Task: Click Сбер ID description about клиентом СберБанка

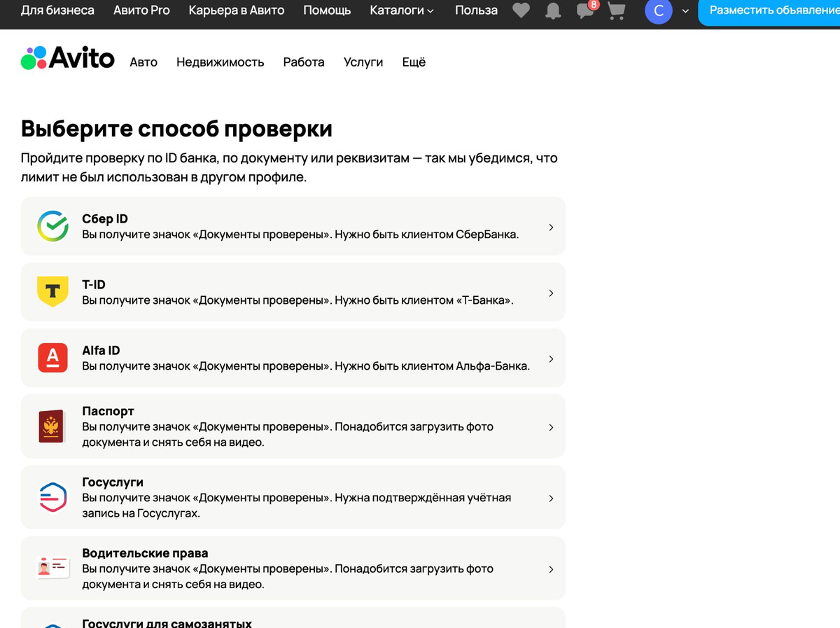Action: pos(300,235)
